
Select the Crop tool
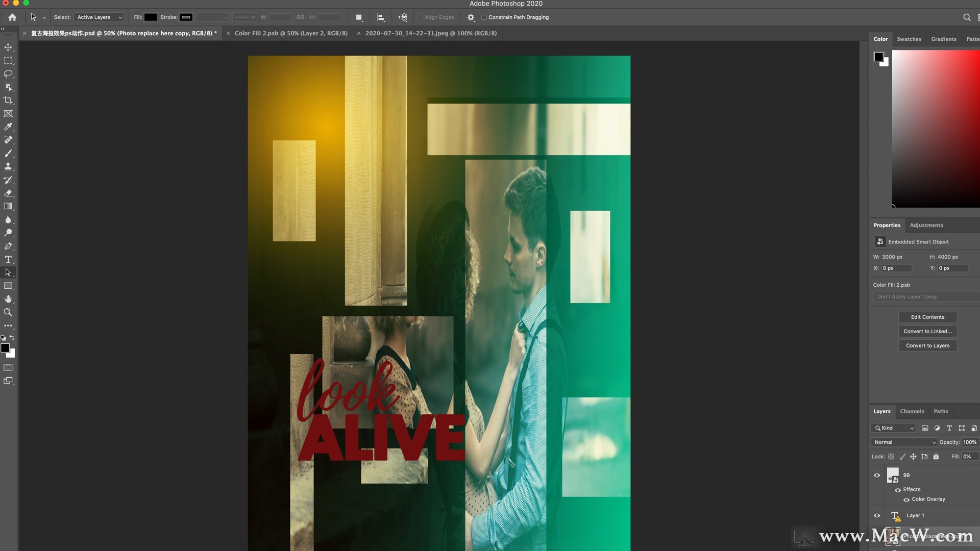(8, 101)
